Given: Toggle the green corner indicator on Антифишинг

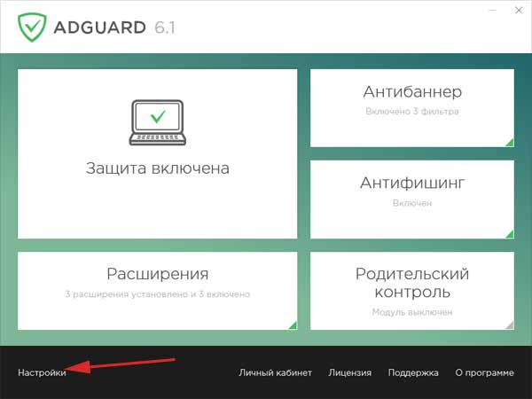Looking at the screenshot, I should pyautogui.click(x=509, y=234).
